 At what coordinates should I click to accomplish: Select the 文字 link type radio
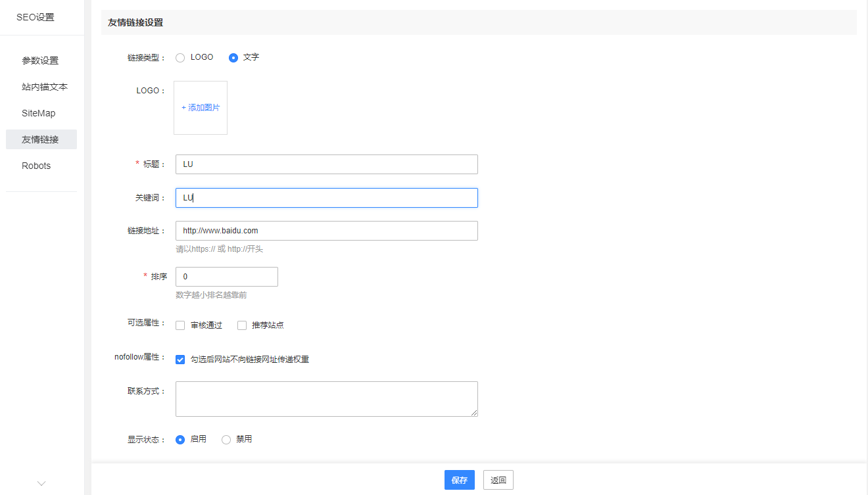pyautogui.click(x=233, y=58)
